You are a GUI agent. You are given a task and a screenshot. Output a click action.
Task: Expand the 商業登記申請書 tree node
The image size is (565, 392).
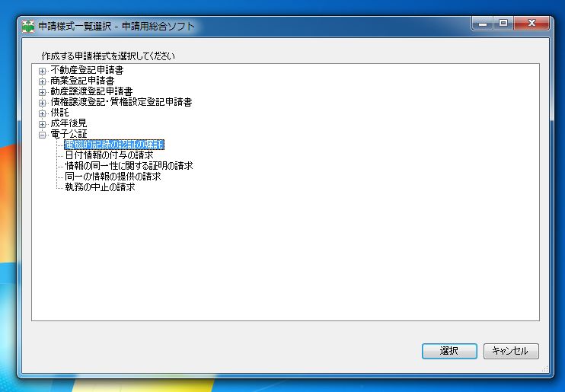(x=42, y=81)
